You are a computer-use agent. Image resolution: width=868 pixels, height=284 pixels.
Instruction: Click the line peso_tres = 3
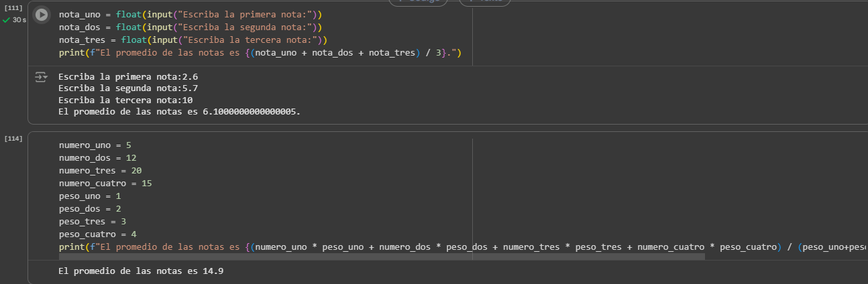93,222
